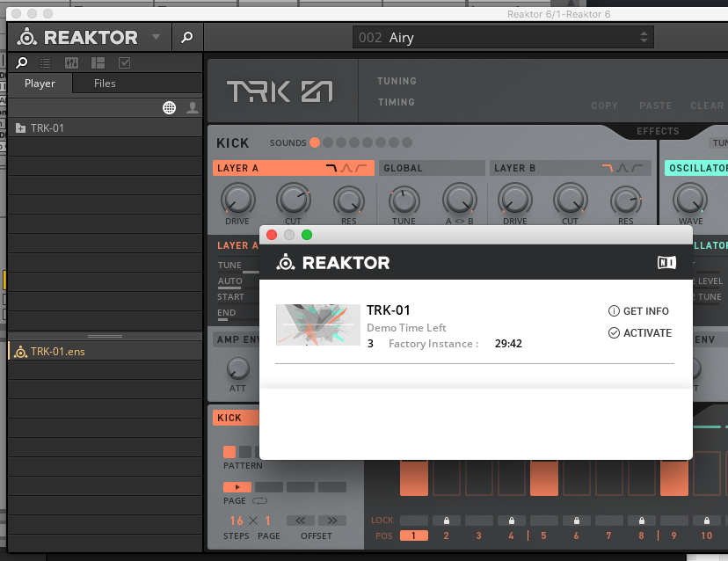Open the mixer-style panelsets icon in side pane

[x=71, y=62]
